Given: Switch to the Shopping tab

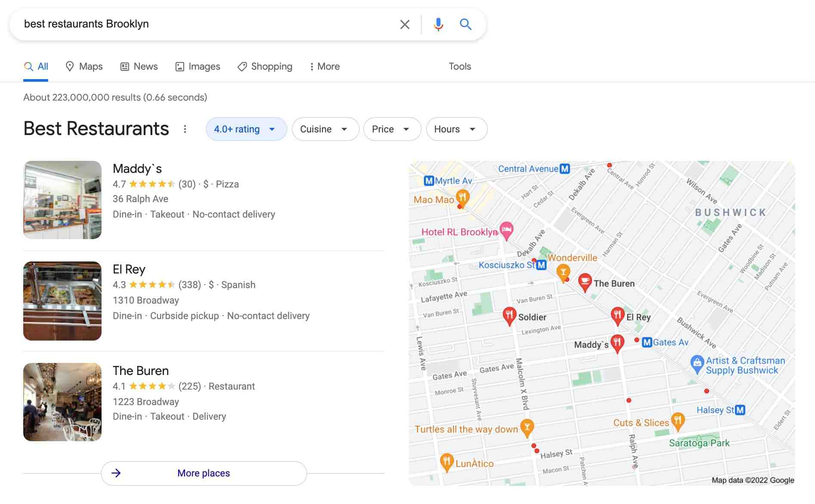Looking at the screenshot, I should (265, 66).
